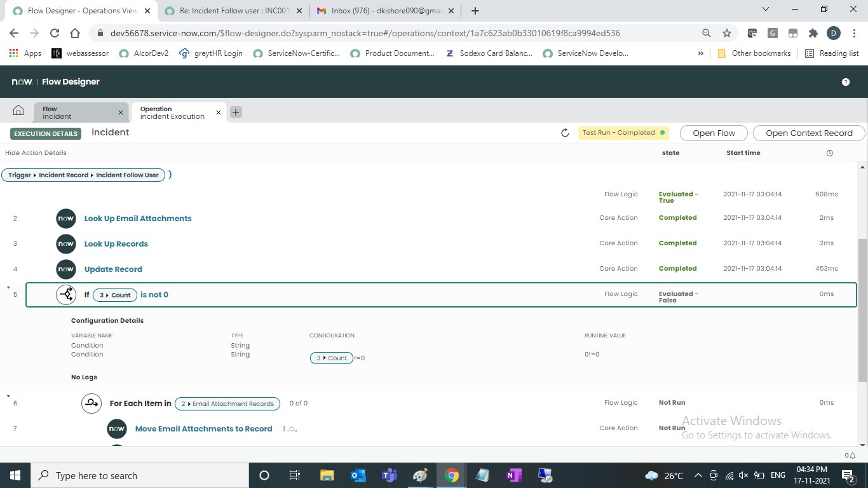The image size is (868, 488).
Task: Open the Apps bookmarks shortcut
Action: click(x=25, y=53)
